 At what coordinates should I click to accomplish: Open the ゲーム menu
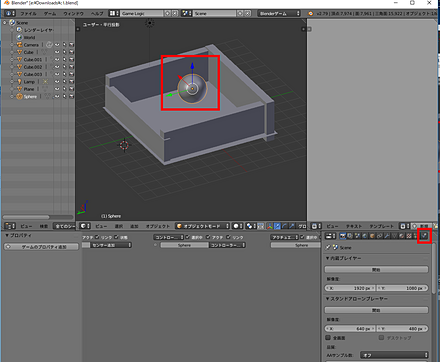pos(50,14)
